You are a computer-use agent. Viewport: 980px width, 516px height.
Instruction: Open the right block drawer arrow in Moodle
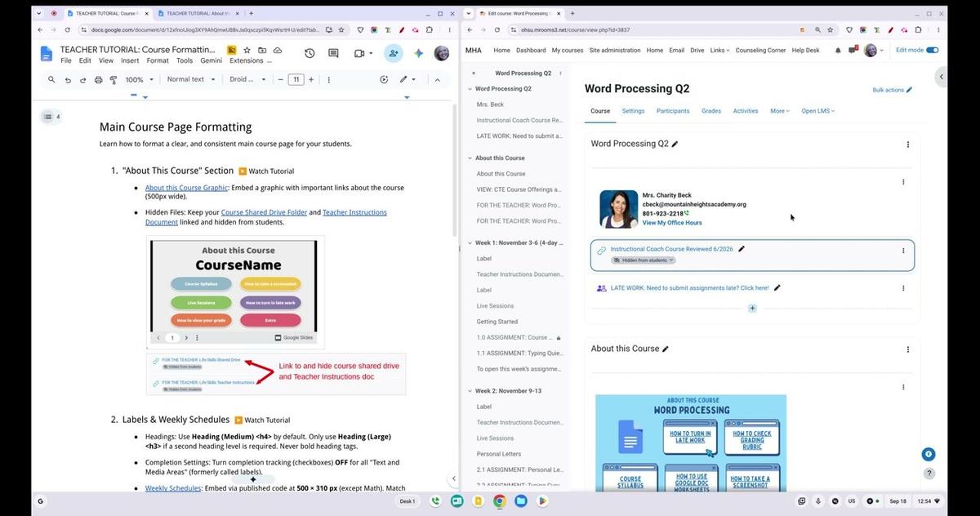(941, 77)
